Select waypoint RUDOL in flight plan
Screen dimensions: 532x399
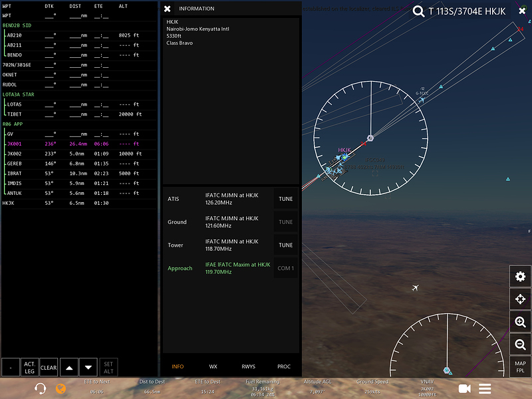pos(79,84)
